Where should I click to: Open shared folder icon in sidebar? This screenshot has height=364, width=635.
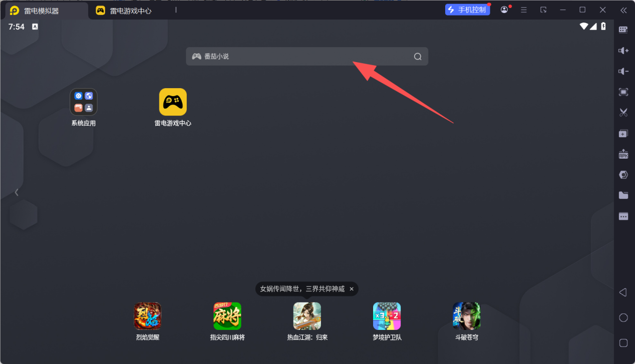(623, 195)
